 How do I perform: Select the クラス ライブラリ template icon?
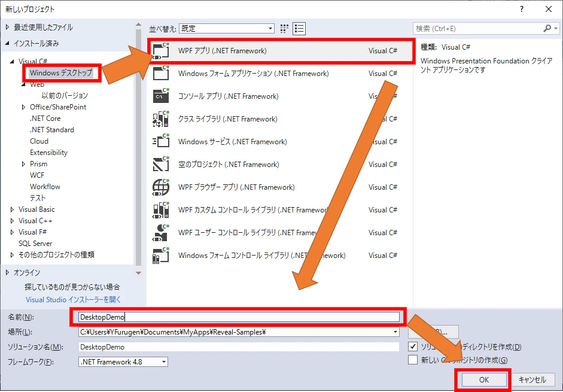click(161, 119)
